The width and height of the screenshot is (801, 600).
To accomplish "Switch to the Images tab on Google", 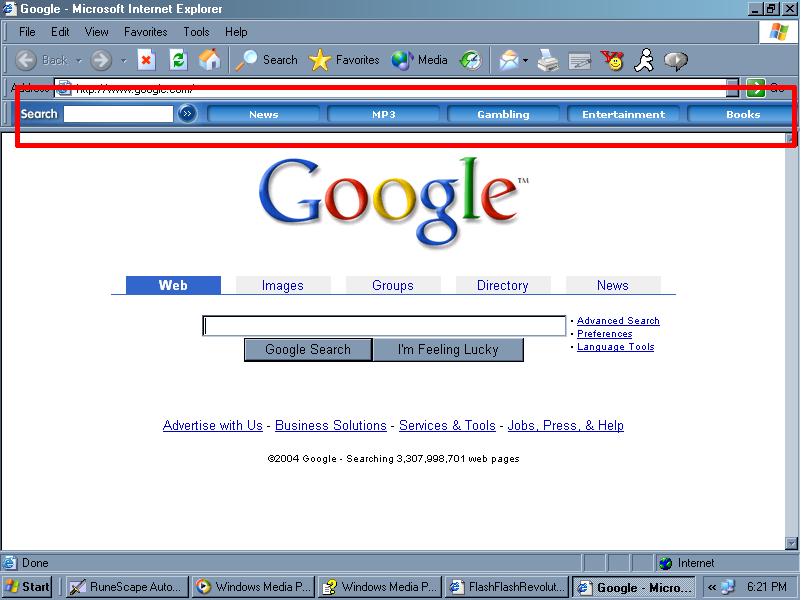I will coord(283,285).
